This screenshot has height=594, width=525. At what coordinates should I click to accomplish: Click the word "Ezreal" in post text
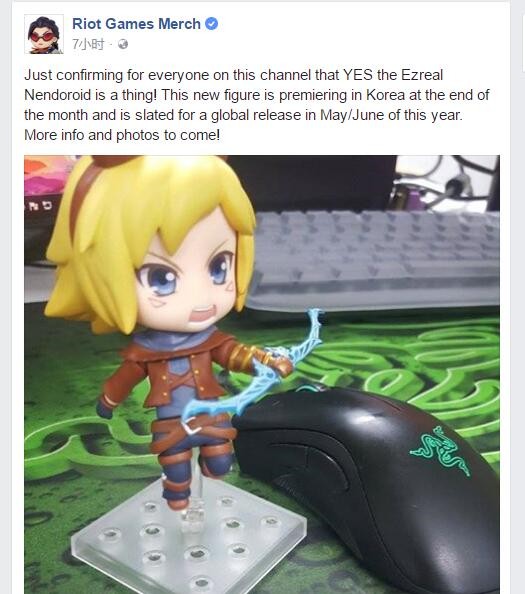422,75
